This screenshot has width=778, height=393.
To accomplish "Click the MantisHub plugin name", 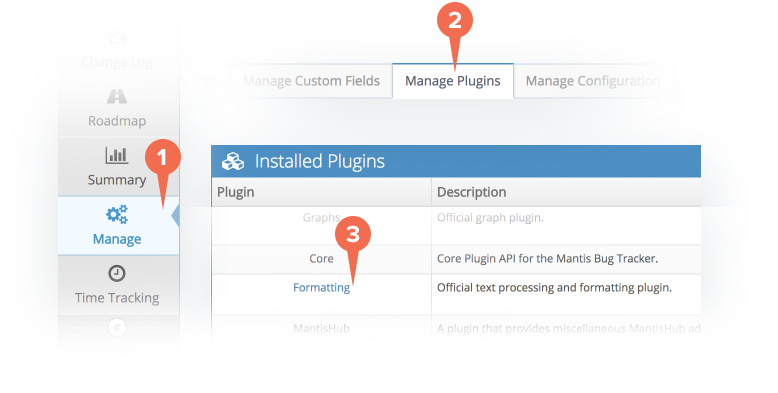I will (322, 328).
